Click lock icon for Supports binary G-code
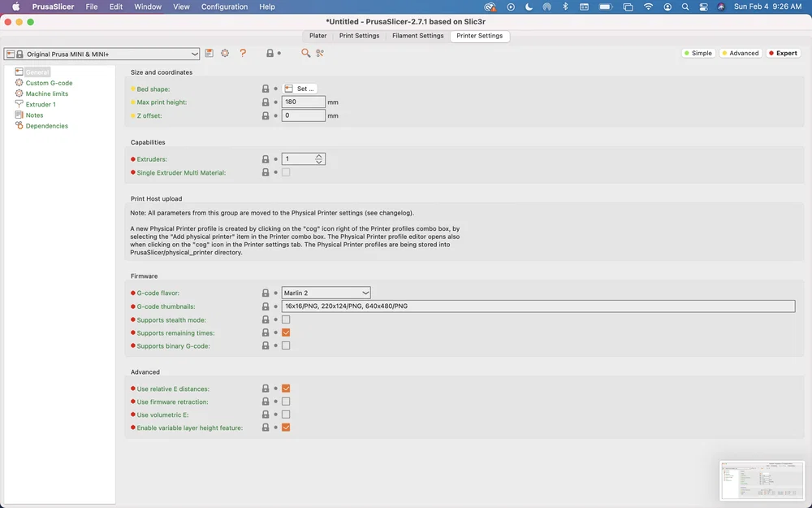Screen dimensions: 812x508 [266, 345]
